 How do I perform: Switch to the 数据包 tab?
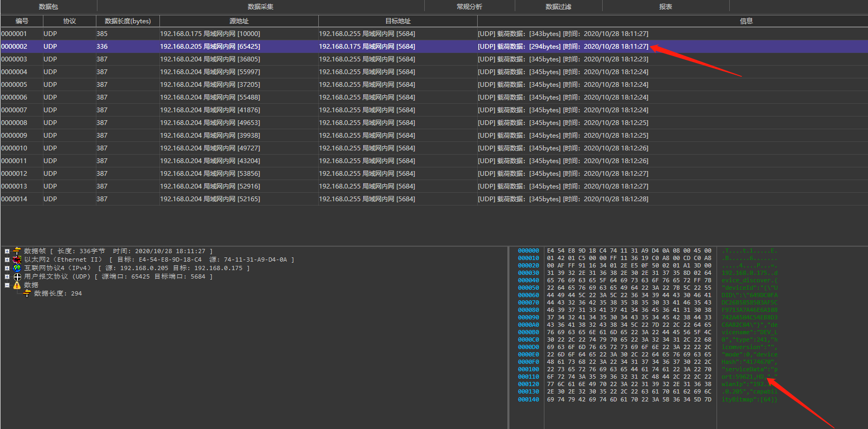tap(48, 7)
